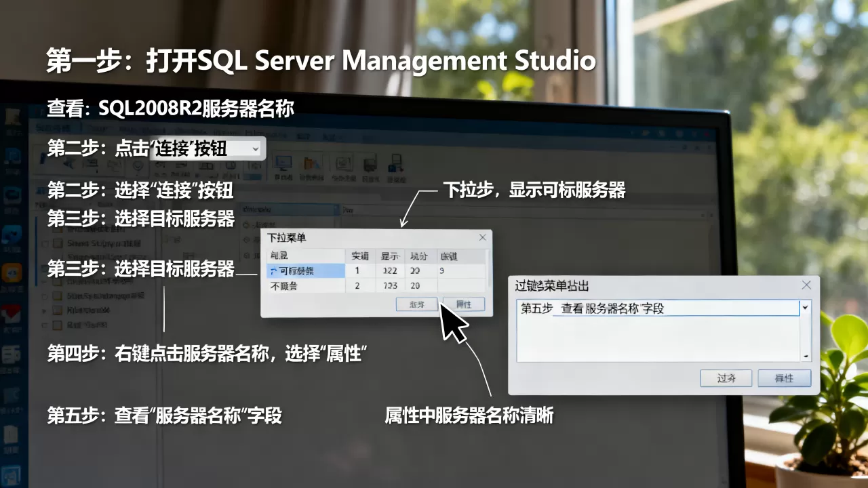Click the field containing 第五步 查看服务器名称字段
868x488 pixels.
[658, 308]
